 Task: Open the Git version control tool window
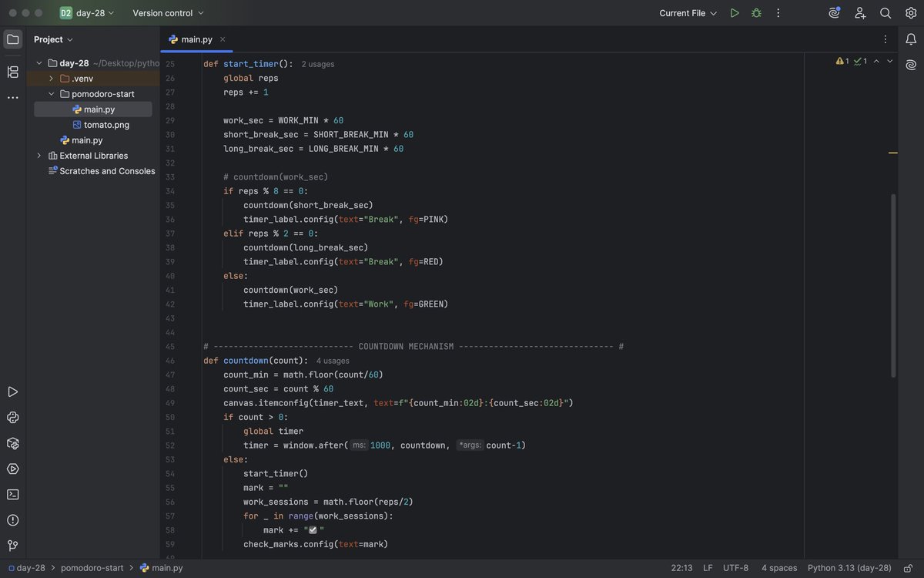12,546
